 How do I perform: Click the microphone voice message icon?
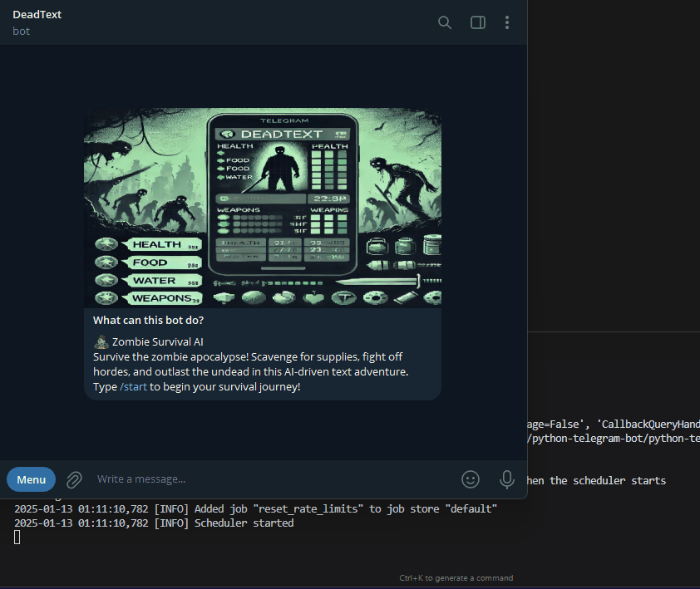coord(506,479)
